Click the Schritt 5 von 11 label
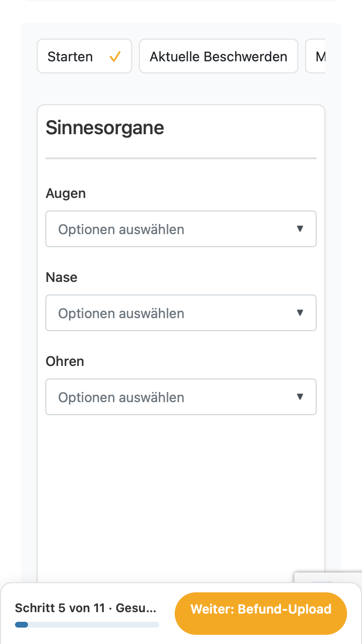The width and height of the screenshot is (362, 644). (x=60, y=608)
